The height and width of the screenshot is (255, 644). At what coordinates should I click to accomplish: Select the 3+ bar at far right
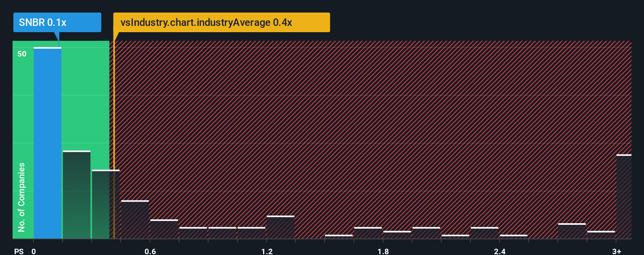[x=624, y=197]
